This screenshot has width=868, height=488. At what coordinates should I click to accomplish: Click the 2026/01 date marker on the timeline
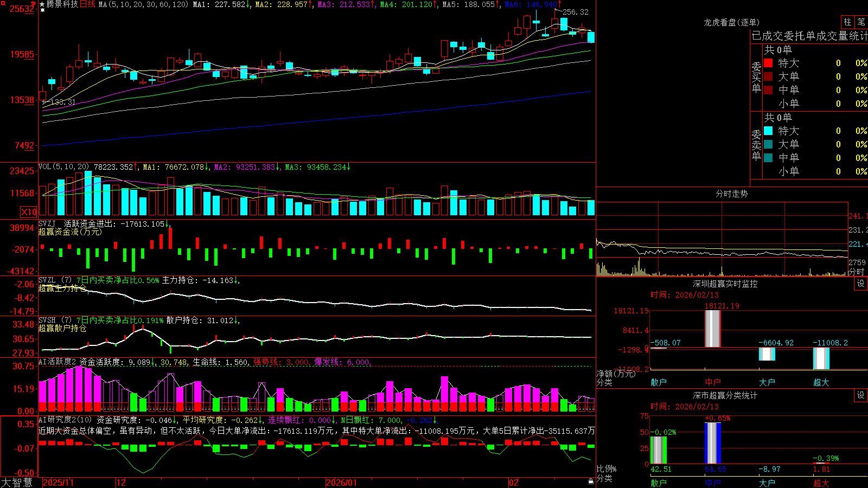click(x=341, y=483)
